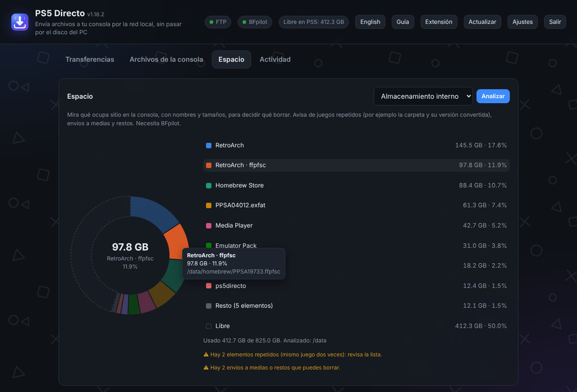Select the RetroArch 145.5 GB row
Image resolution: width=577 pixels, height=392 pixels.
click(x=357, y=145)
